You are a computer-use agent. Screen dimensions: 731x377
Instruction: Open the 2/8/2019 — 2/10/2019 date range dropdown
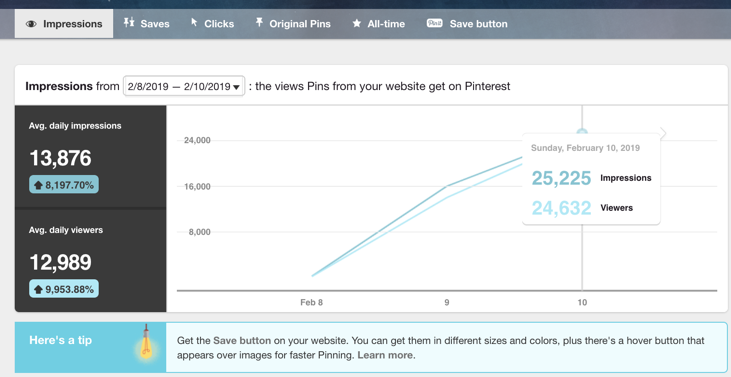[x=184, y=86]
